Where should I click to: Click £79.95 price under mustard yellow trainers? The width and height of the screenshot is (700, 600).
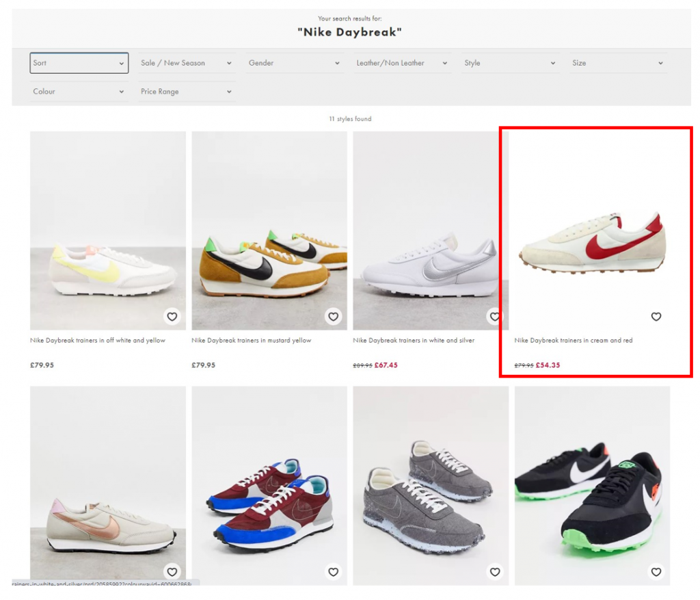(x=204, y=365)
